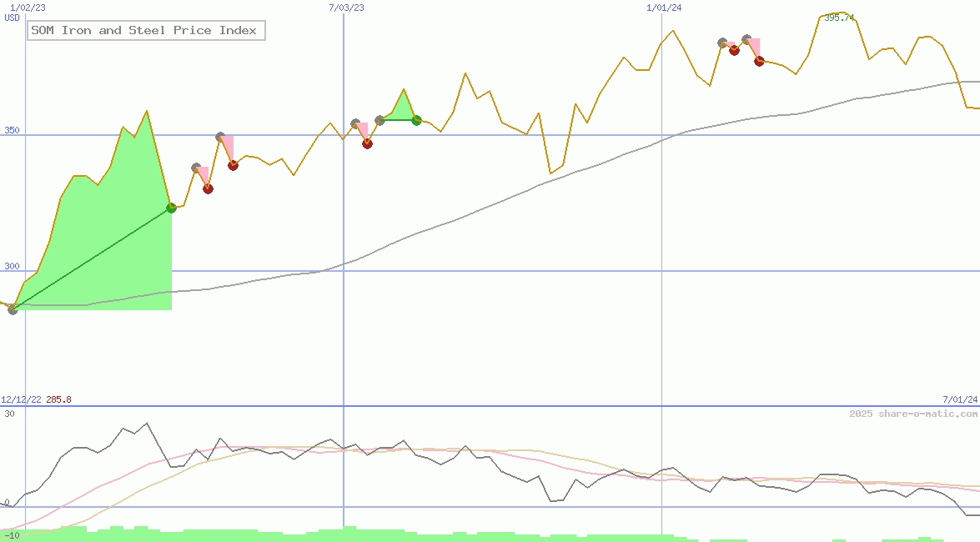The image size is (980, 542).
Task: Click the 12/12/22 start date label
Action: coord(21,400)
